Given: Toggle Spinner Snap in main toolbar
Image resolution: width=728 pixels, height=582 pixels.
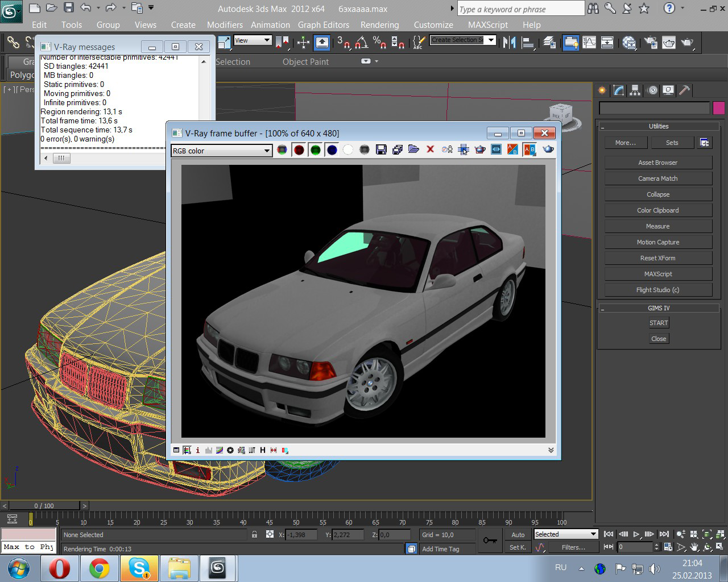Looking at the screenshot, I should click(398, 43).
